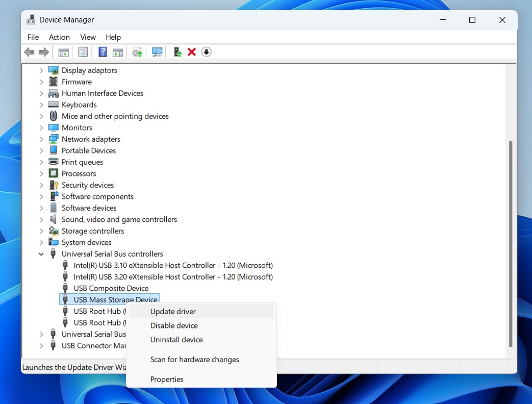This screenshot has width=532, height=404.
Task: Open the Help menu
Action: click(113, 37)
